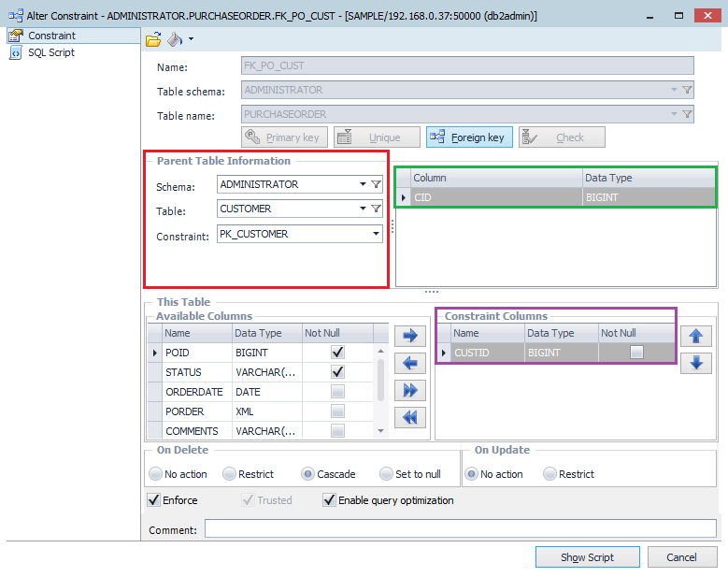728x577 pixels.
Task: Choose Set to null delete option
Action: [388, 474]
